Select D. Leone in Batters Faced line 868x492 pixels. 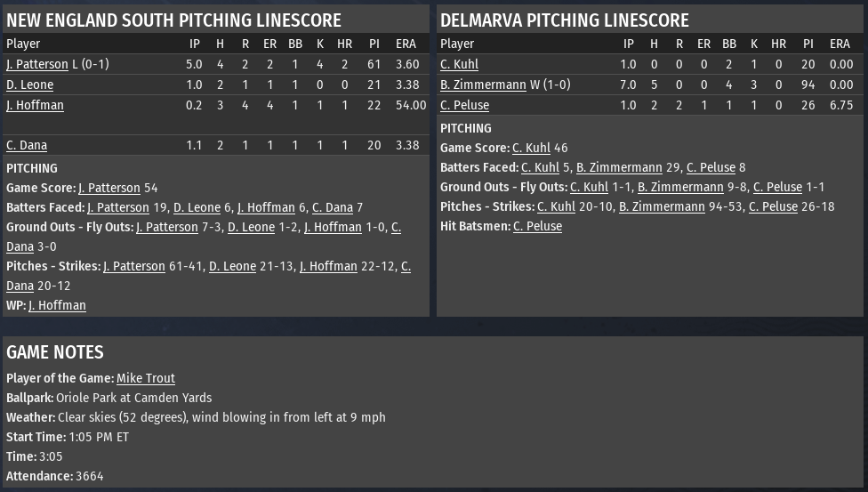point(197,207)
